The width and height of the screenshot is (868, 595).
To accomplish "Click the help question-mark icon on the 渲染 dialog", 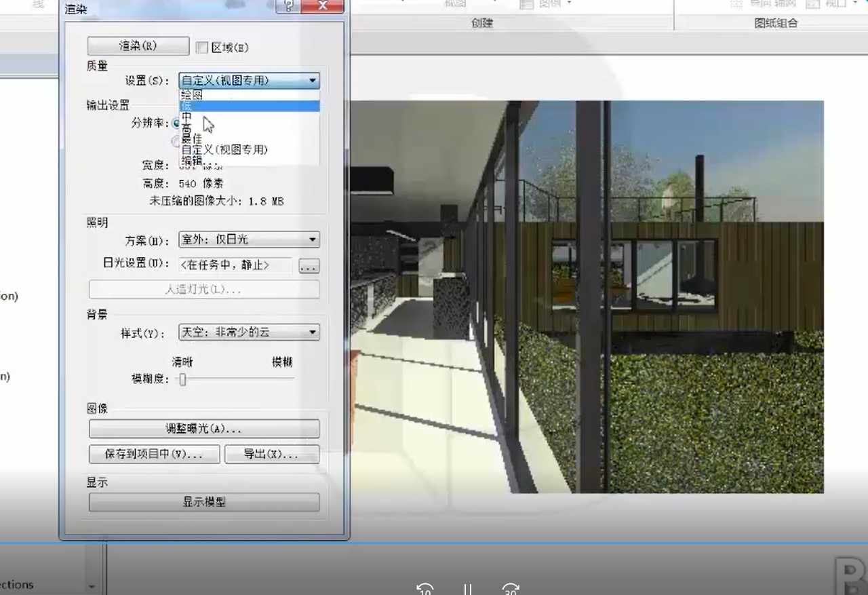I will click(x=288, y=7).
